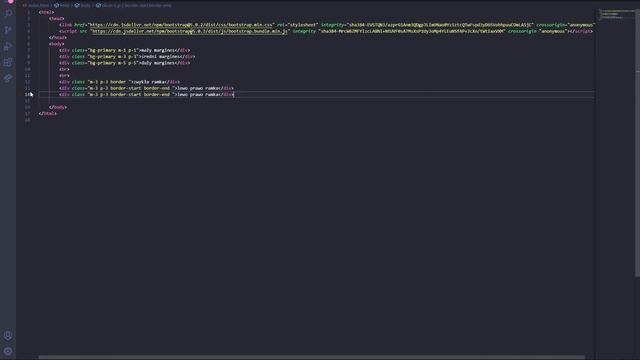Click the opening <html> tag on line 1
The width and height of the screenshot is (640, 360).
(47, 12)
